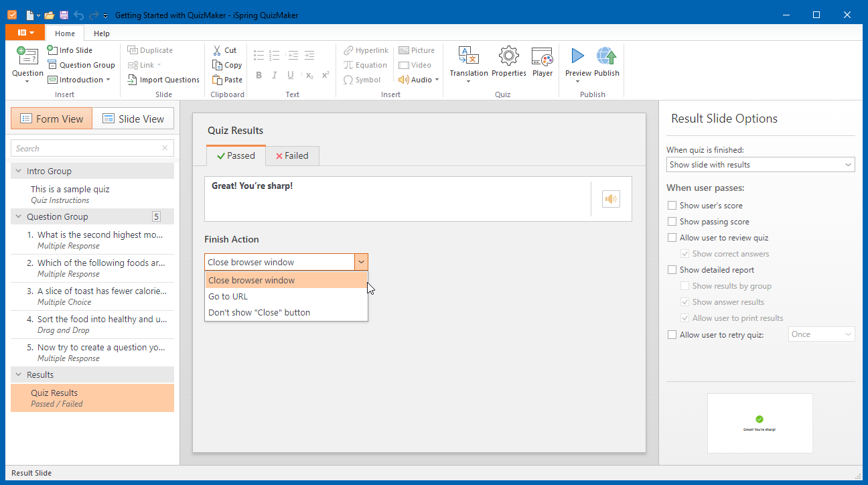
Task: Click the quiz Properties gear icon
Action: pyautogui.click(x=508, y=57)
